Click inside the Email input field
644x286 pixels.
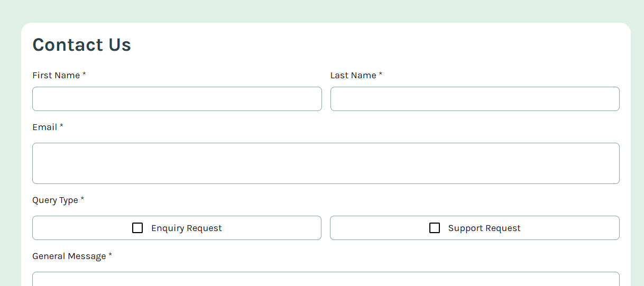(x=326, y=163)
